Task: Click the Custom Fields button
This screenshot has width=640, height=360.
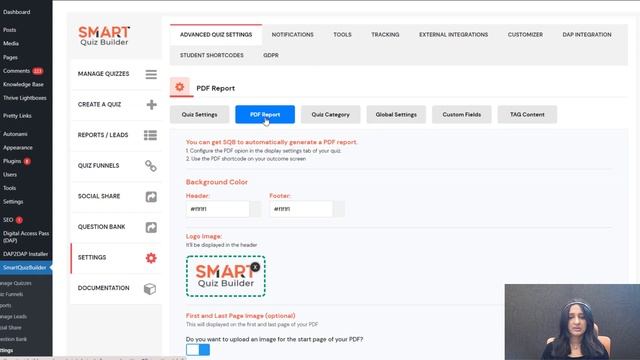Action: click(462, 115)
